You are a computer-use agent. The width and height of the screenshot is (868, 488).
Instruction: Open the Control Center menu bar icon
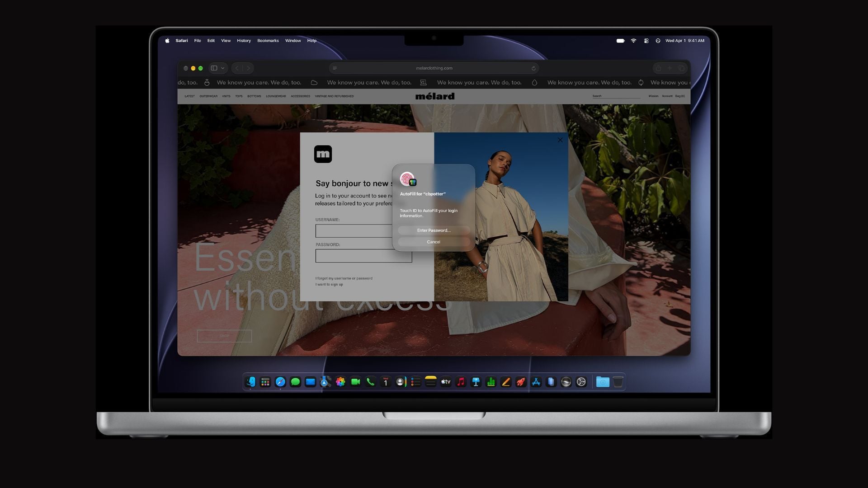click(646, 41)
